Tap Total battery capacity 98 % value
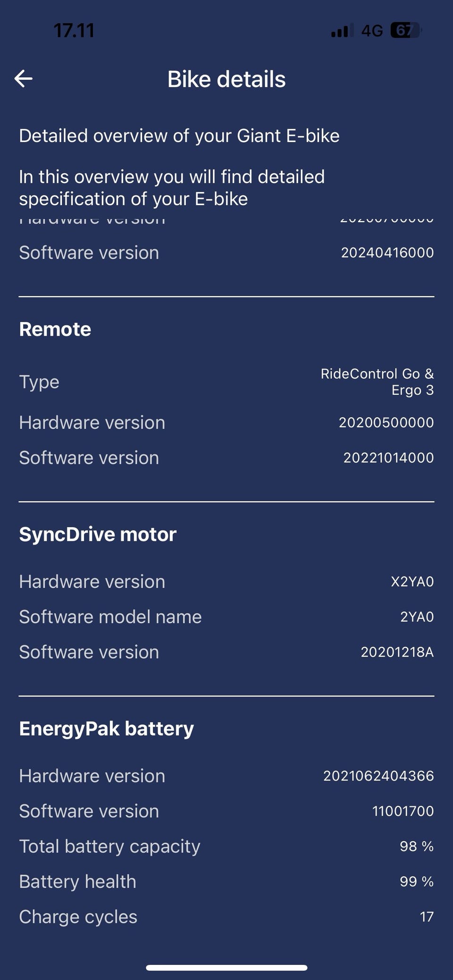Image resolution: width=453 pixels, height=980 pixels. coord(416,847)
